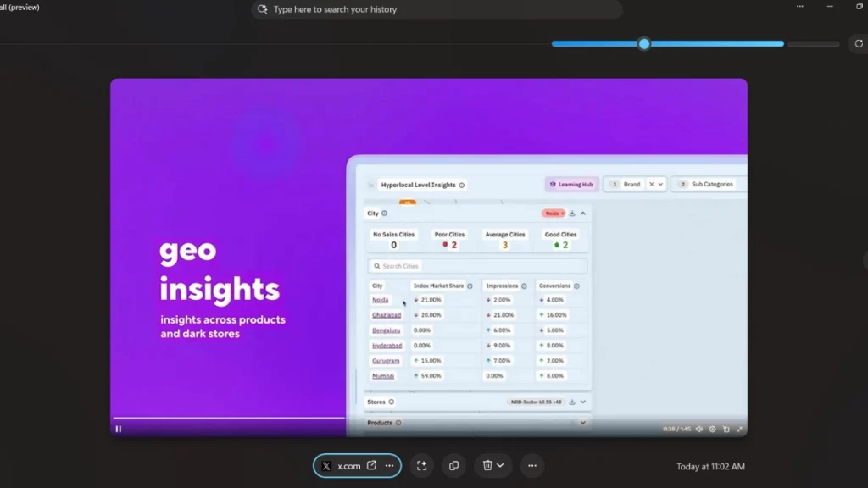Click the sidebar toggle icon beside Hyperlocal title
The image size is (868, 488).
[371, 186]
